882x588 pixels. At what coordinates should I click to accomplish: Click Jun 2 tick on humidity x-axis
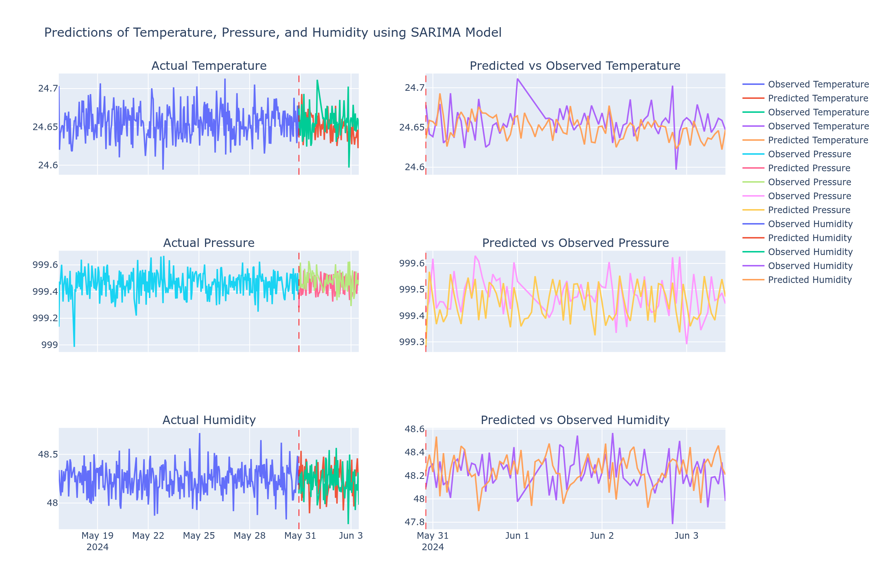[602, 536]
